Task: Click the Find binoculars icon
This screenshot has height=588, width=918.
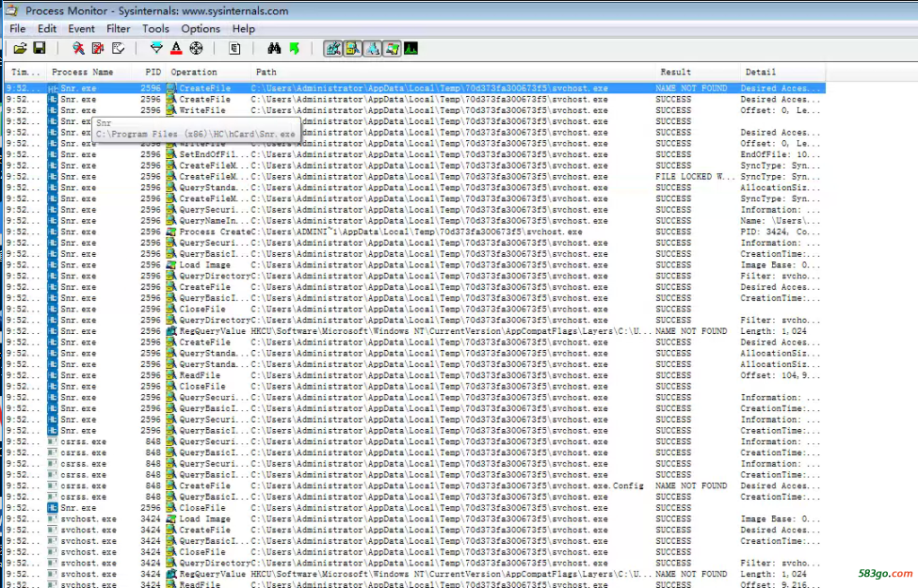Action: tap(274, 49)
